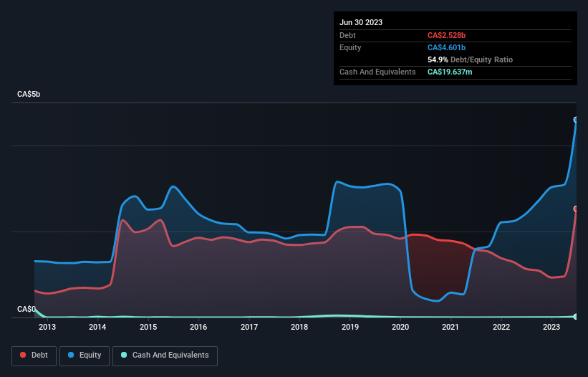Toggle Cash And Equivalents legend button
The width and height of the screenshot is (588, 377).
[165, 355]
